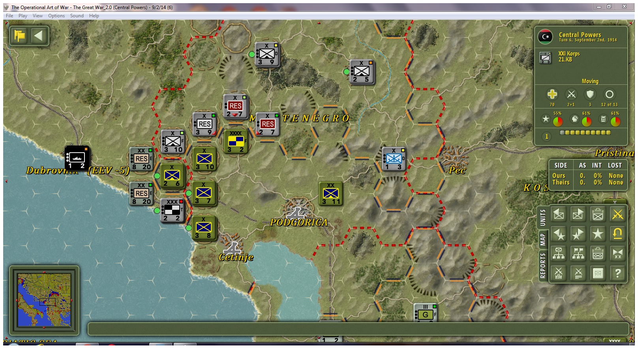Click the 61% readiness pie gauge
The image size is (638, 364).
pyautogui.click(x=587, y=121)
